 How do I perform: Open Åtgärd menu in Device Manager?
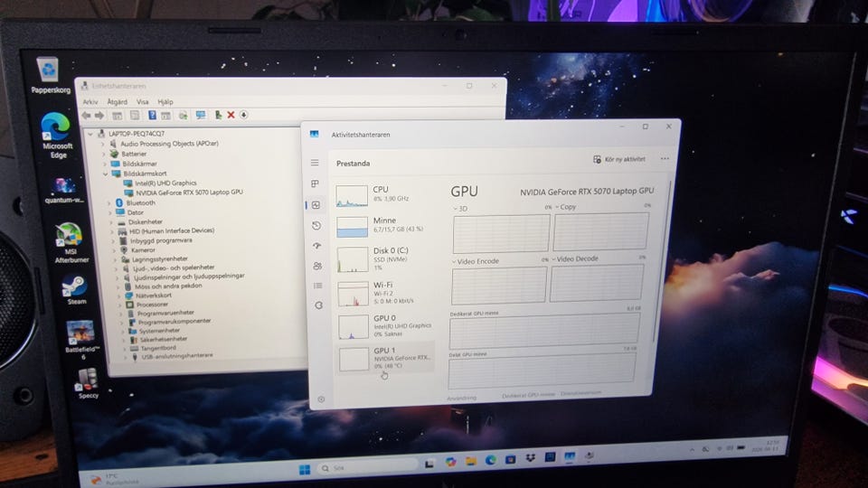118,102
